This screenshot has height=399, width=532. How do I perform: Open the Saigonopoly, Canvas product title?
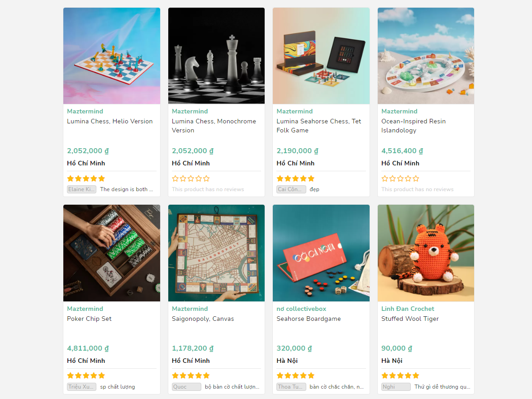pos(203,319)
